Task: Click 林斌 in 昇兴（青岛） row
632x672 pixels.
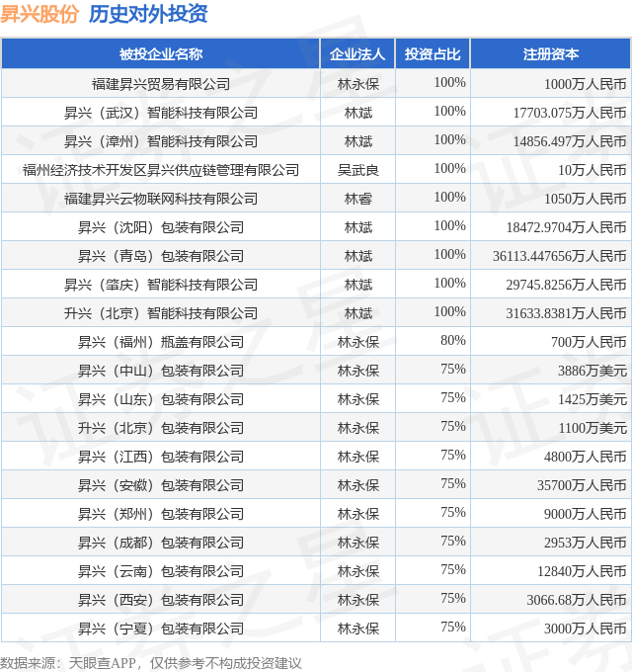Action: [x=358, y=256]
